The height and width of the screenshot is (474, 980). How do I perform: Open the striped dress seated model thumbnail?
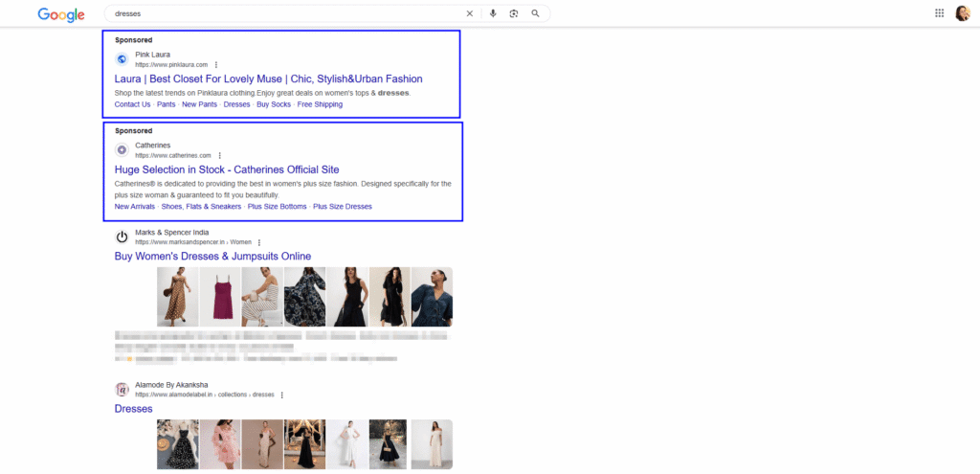[262, 297]
